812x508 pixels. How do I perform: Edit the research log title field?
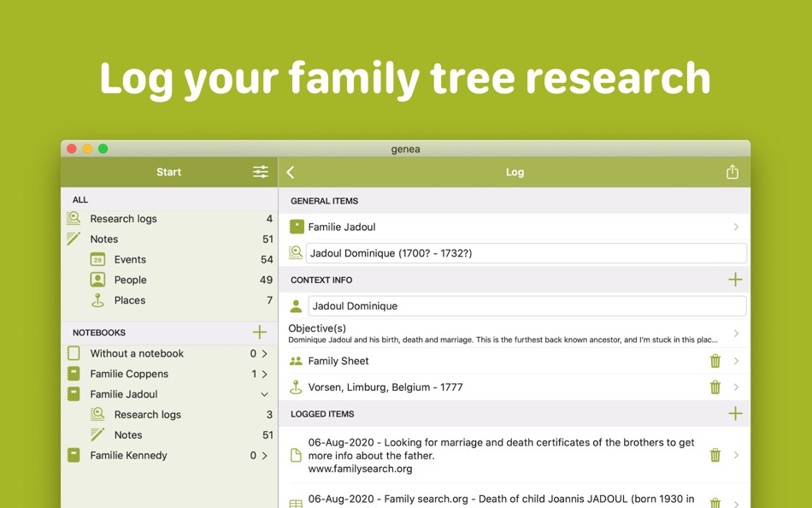527,253
